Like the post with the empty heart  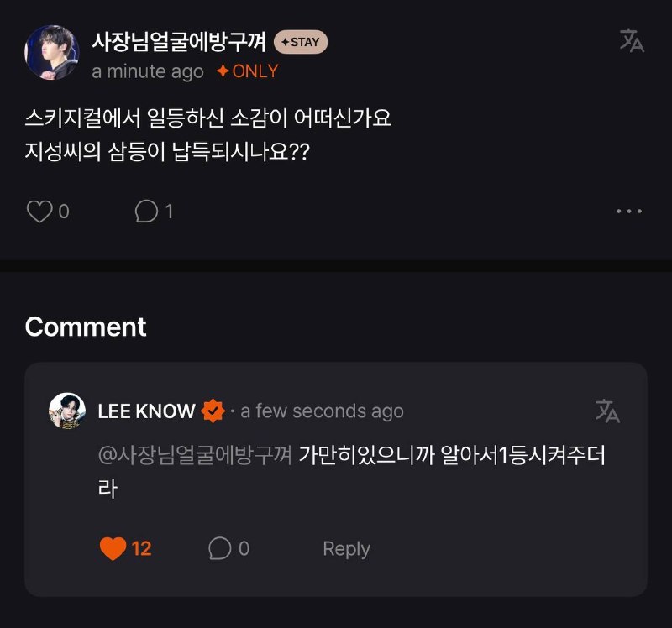39,212
